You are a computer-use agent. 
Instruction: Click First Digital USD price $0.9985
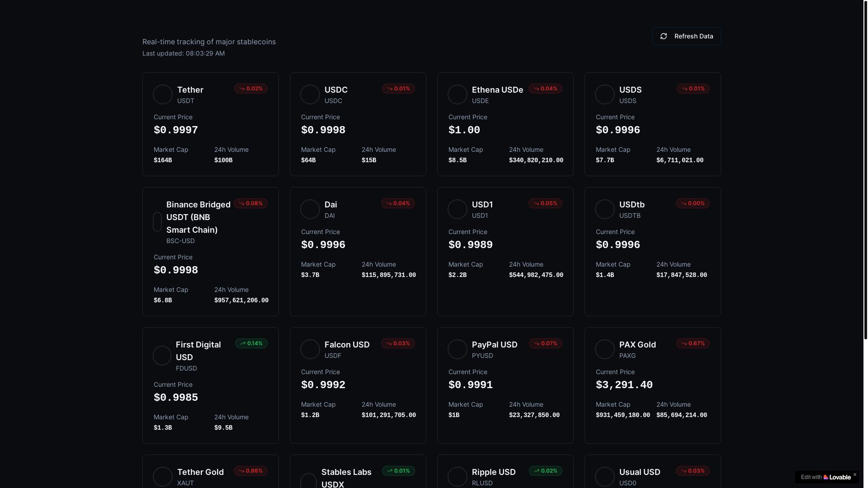176,398
